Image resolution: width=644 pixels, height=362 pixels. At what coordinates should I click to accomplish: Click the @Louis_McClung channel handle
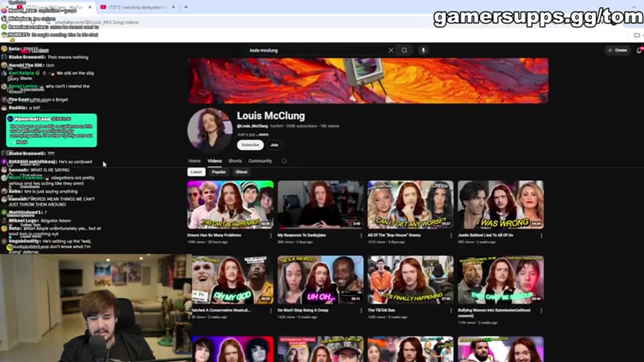click(253, 126)
